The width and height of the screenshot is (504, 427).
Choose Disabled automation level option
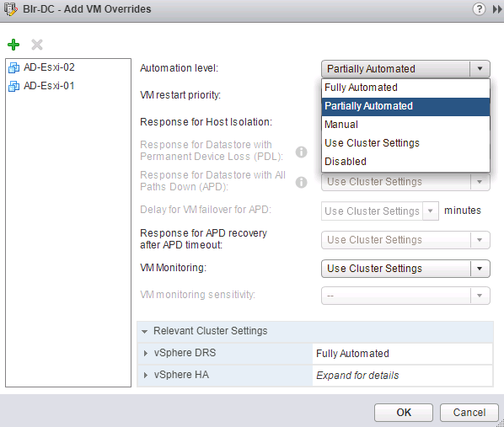405,162
